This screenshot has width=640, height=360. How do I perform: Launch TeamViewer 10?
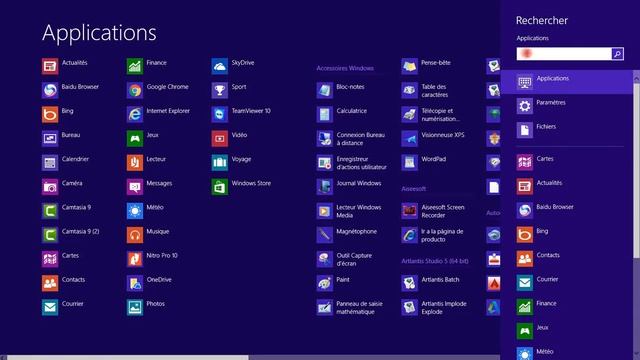(x=220, y=115)
